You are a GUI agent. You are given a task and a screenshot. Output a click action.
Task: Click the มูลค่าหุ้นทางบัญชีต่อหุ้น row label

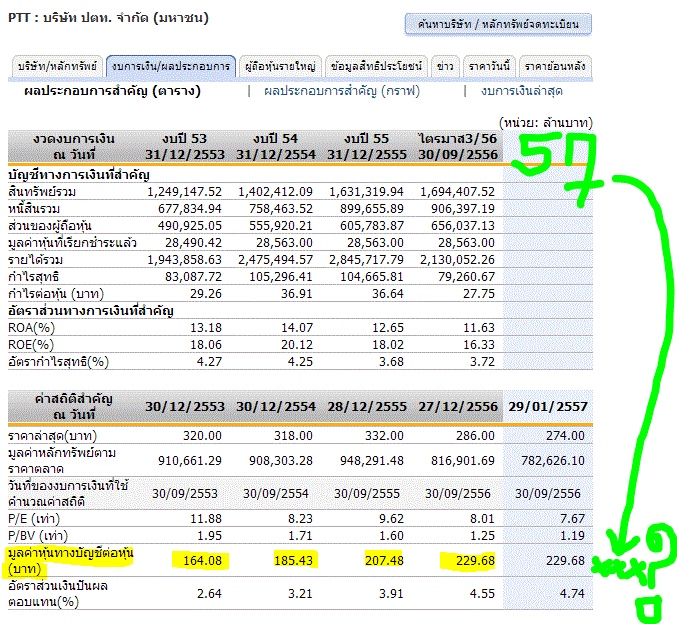71,561
